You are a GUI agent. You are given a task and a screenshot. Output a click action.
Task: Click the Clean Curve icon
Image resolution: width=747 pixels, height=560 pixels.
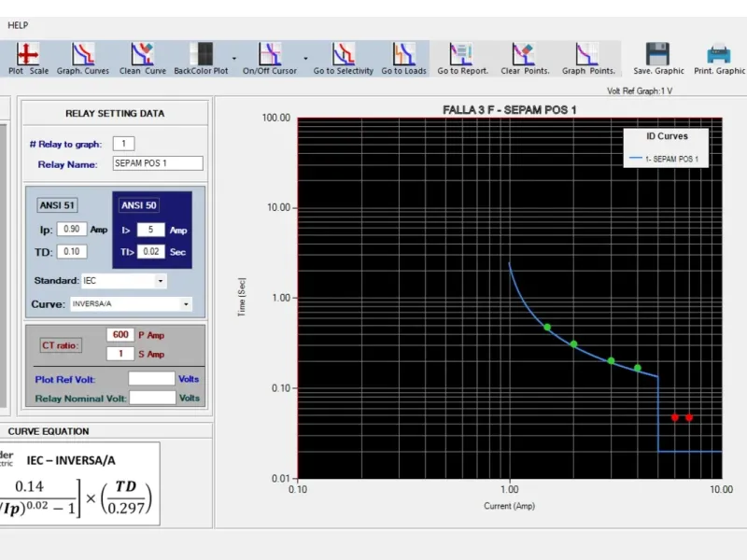[142, 54]
